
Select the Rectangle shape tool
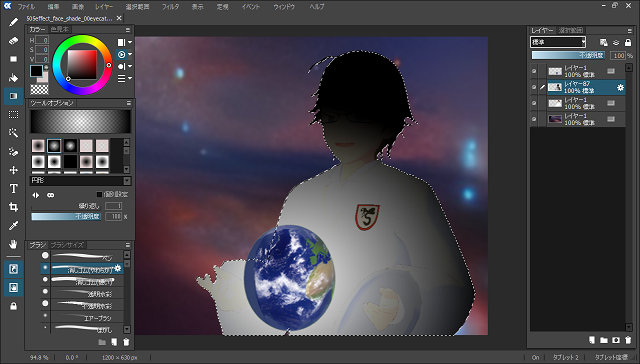(13, 59)
